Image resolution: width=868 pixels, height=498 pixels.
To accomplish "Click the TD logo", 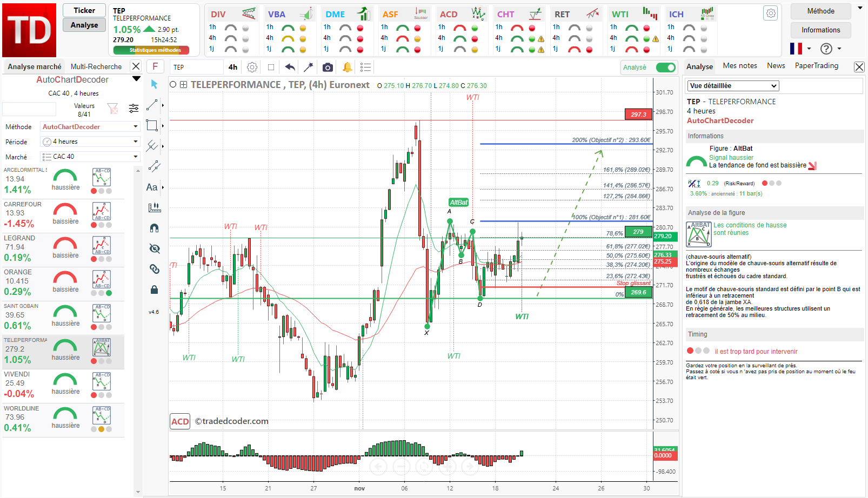I will point(29,30).
